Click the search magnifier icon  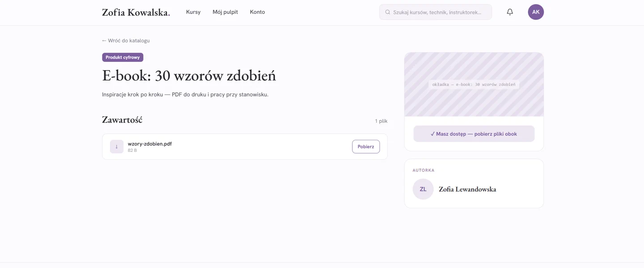[x=388, y=12]
